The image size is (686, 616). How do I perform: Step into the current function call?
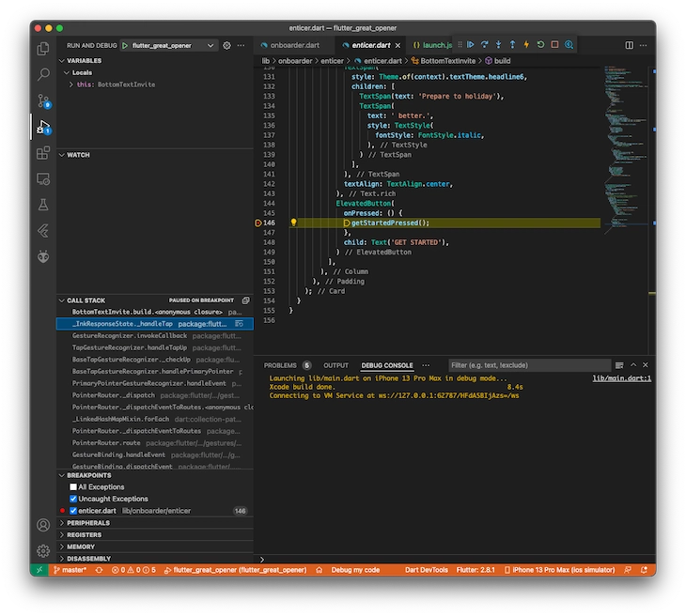(498, 44)
